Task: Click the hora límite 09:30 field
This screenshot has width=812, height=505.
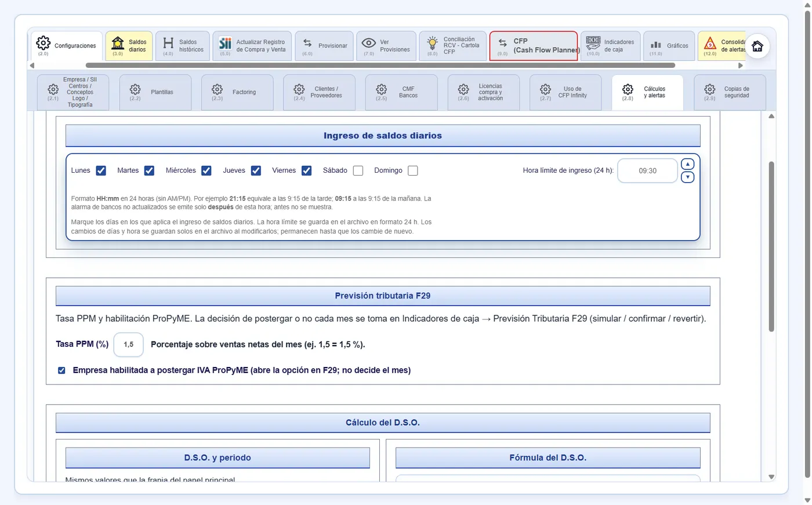Action: click(647, 170)
